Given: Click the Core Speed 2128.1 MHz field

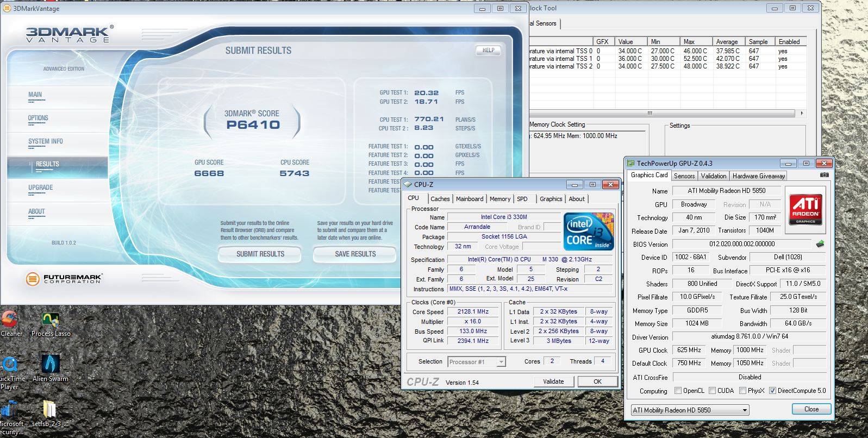Looking at the screenshot, I should click(x=473, y=312).
